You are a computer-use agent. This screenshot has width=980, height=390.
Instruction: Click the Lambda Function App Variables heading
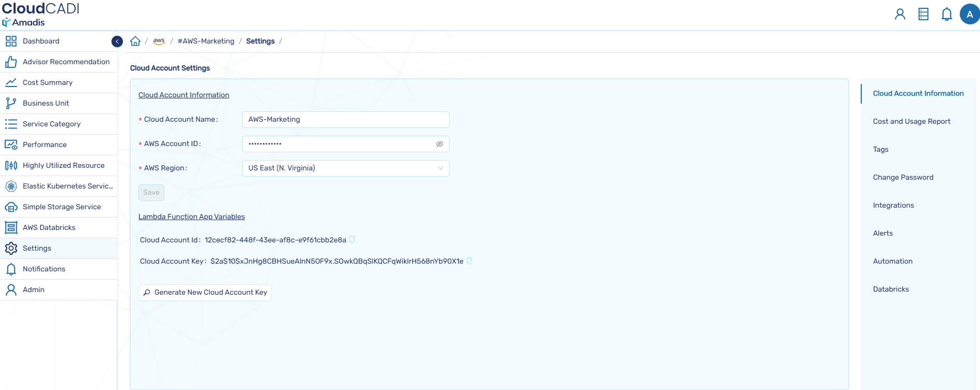pos(191,216)
